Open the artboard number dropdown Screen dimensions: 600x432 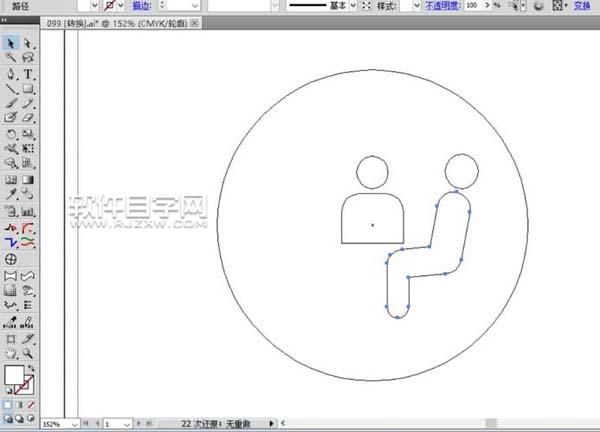coord(127,424)
